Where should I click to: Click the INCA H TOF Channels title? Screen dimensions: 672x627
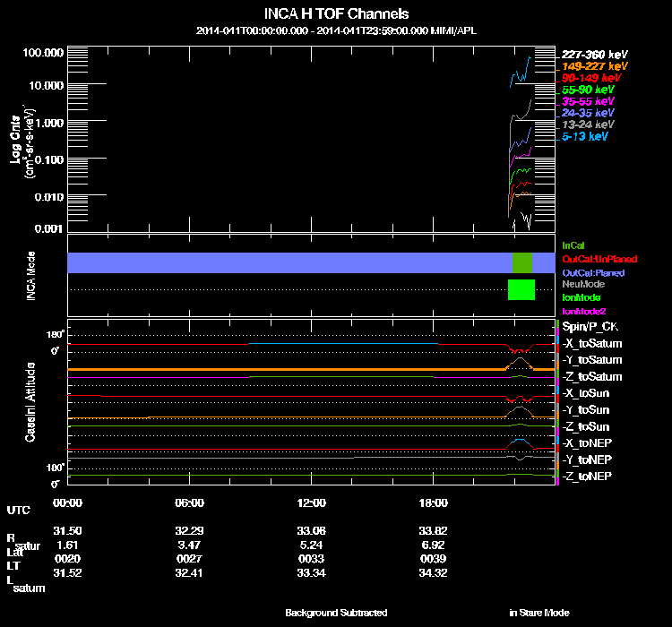[336, 14]
